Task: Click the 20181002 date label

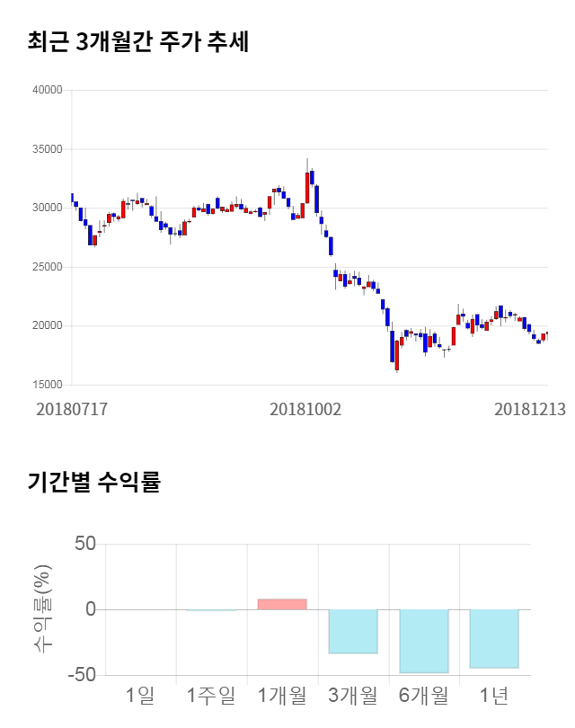Action: click(x=305, y=409)
